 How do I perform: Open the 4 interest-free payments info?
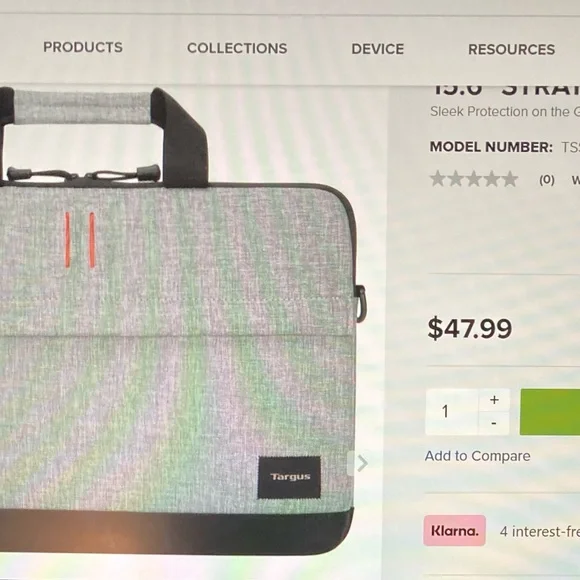540,532
